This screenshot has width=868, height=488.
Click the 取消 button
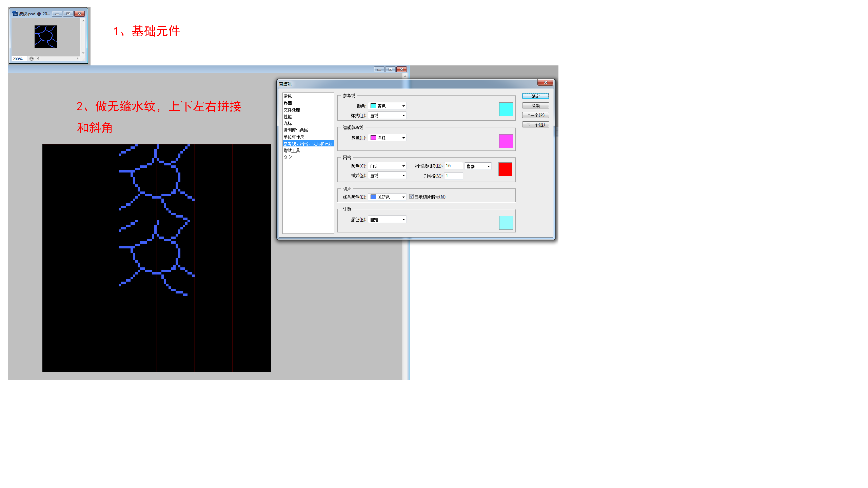click(x=535, y=106)
